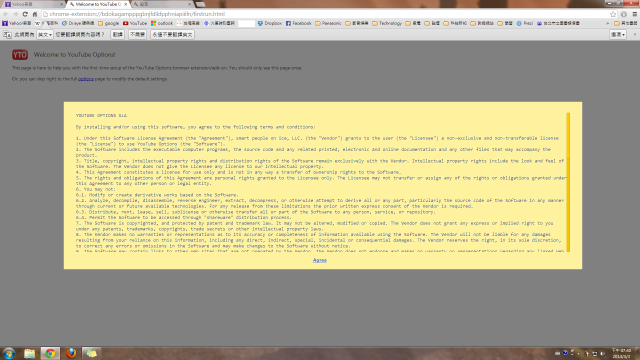Click the Translate button in translate bar
This screenshot has height=360, width=640.
point(118,35)
